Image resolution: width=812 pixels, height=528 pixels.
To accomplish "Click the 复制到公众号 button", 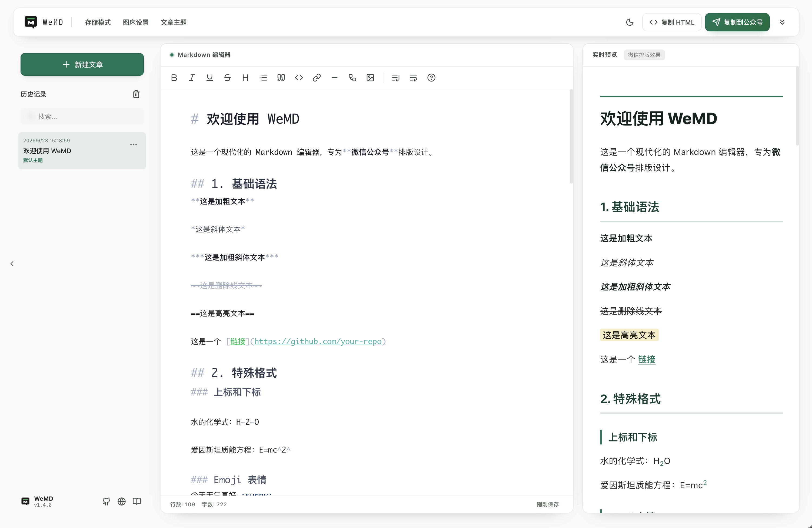I will coord(737,22).
